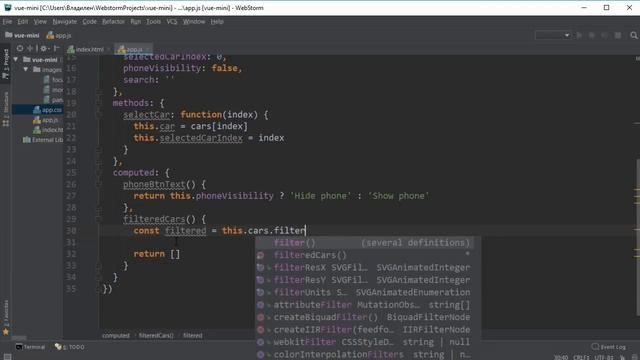Image resolution: width=640 pixels, height=360 pixels.
Task: Select External Libraries in project tree
Action: tap(43, 140)
